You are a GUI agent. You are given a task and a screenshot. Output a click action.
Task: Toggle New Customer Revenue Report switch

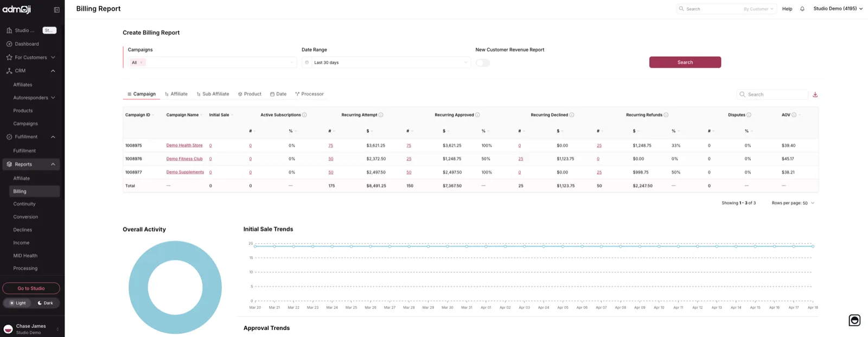click(x=482, y=63)
